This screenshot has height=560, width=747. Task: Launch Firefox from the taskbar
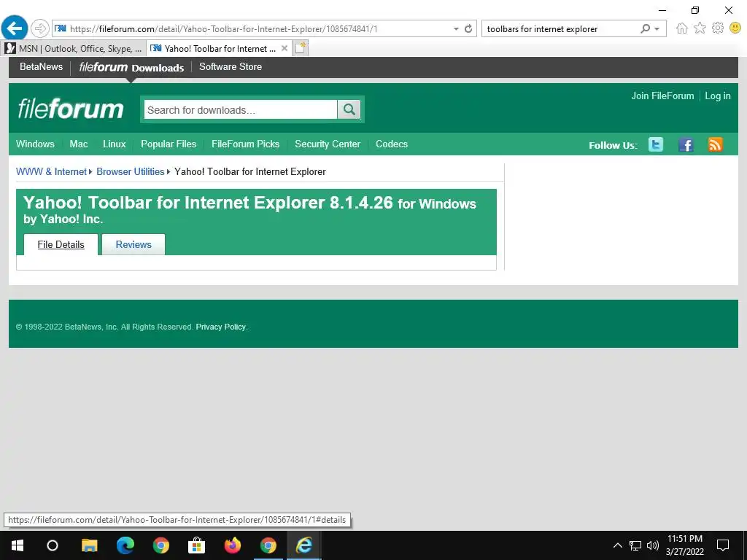pos(233,545)
